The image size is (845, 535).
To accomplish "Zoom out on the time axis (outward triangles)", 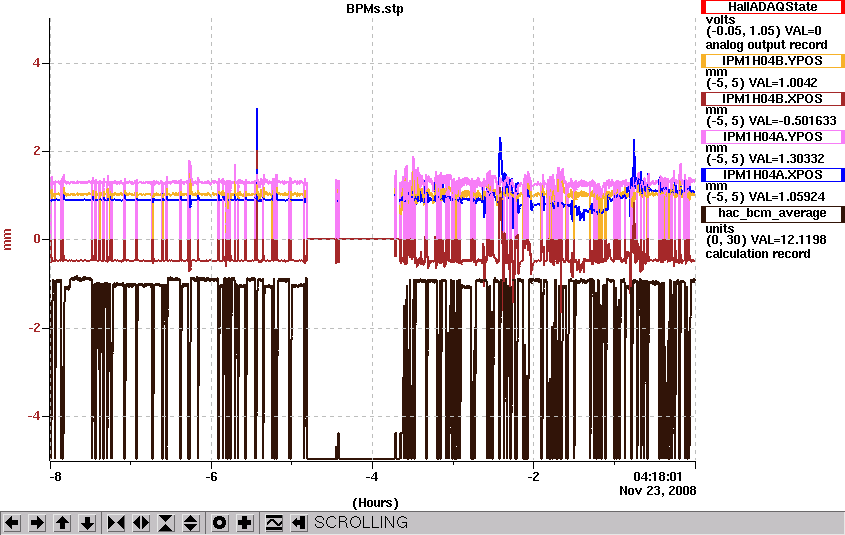I will [x=141, y=523].
